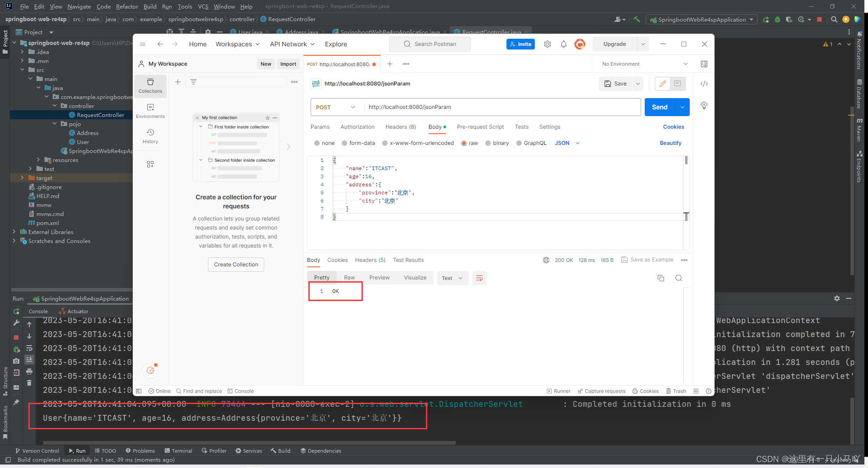Click the Invite button
This screenshot has height=468, width=868.
tap(520, 44)
